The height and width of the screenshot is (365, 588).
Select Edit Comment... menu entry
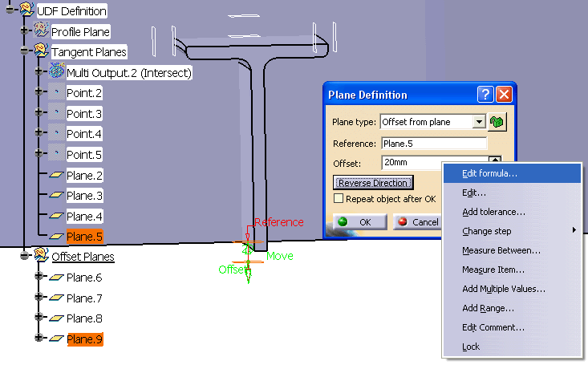pyautogui.click(x=513, y=327)
